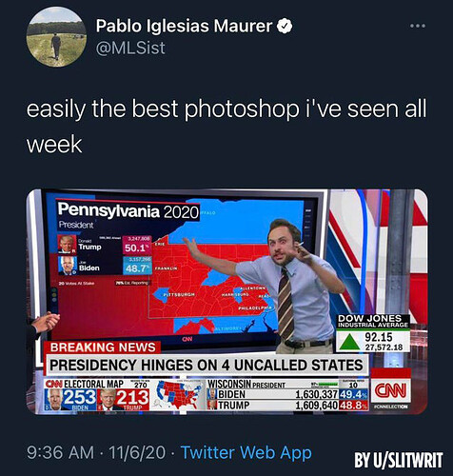The height and width of the screenshot is (476, 453).
Task: Click the verified badge beside the name
Action: [x=285, y=27]
